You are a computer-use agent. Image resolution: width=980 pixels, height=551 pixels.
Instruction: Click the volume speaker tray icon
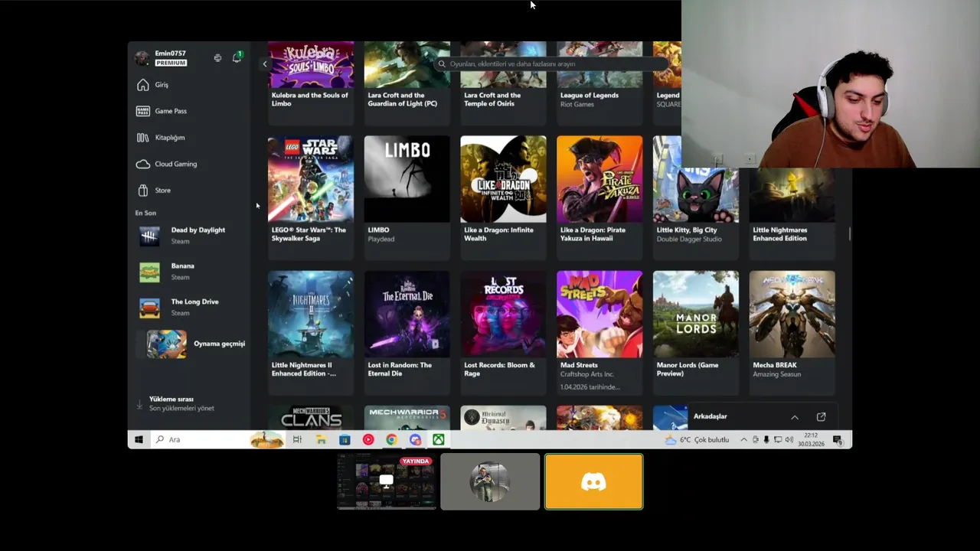point(789,440)
